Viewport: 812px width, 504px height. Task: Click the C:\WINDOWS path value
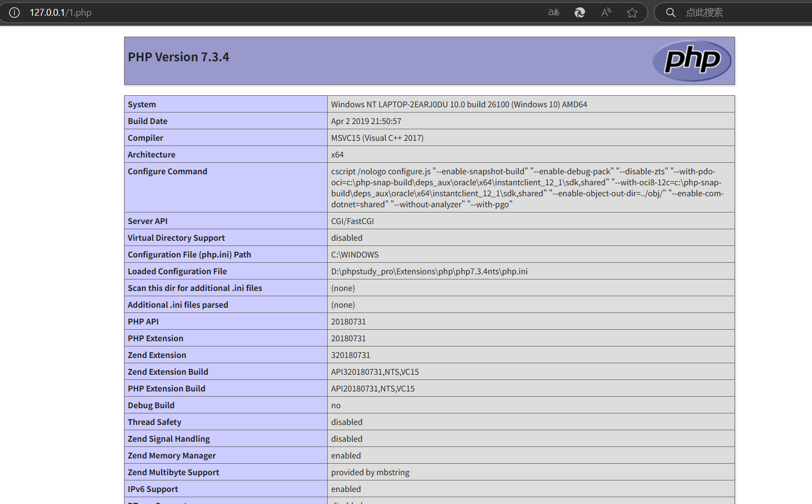point(354,254)
